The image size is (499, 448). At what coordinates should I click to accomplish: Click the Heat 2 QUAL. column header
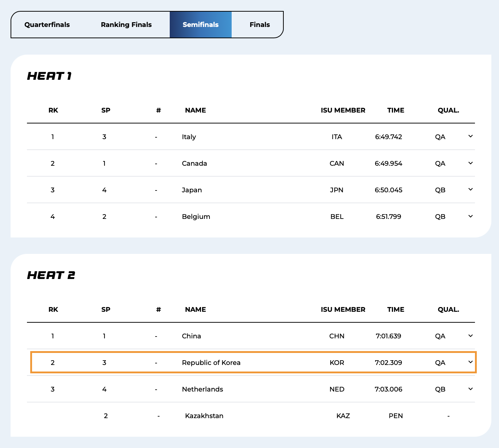coord(448,310)
